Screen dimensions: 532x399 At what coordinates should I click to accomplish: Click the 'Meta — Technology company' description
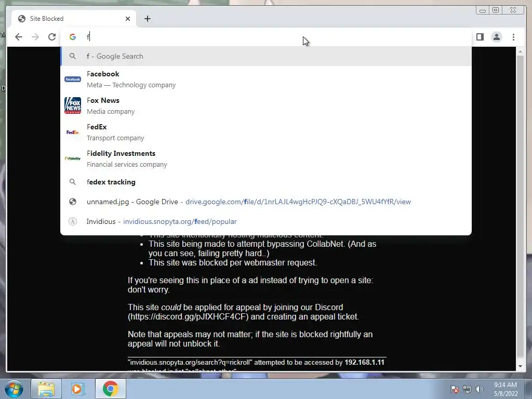[x=131, y=85]
